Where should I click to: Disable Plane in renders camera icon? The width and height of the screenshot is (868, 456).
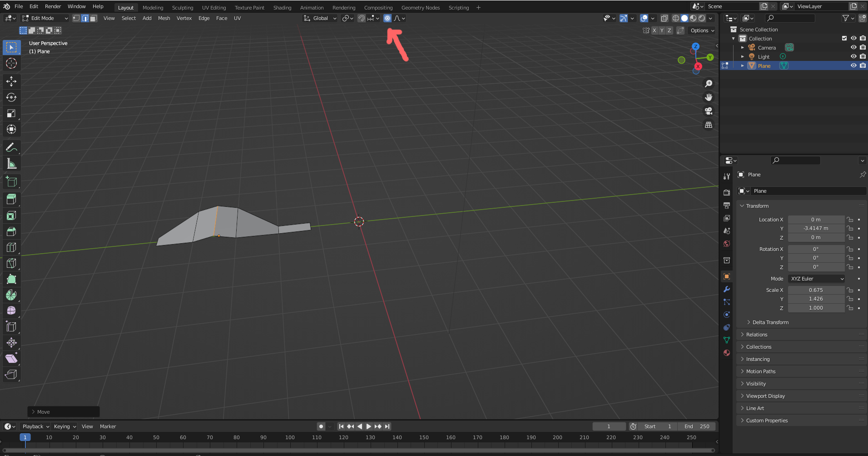863,66
